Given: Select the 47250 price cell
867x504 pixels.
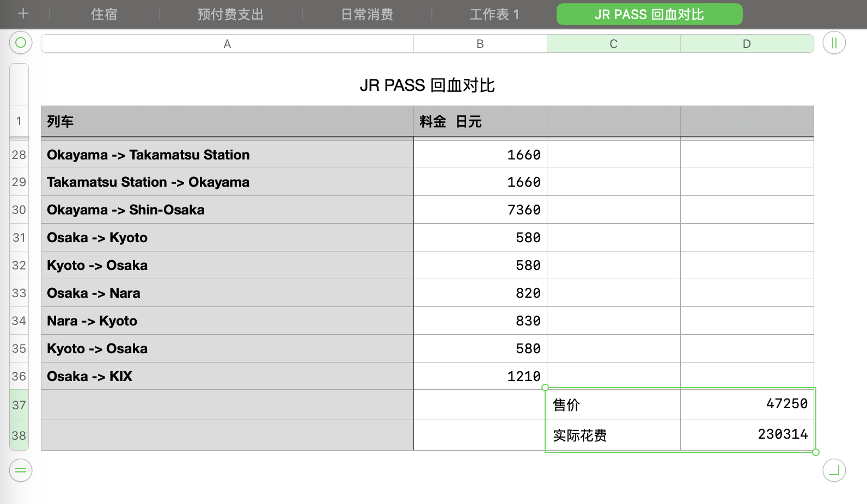Looking at the screenshot, I should tap(747, 404).
